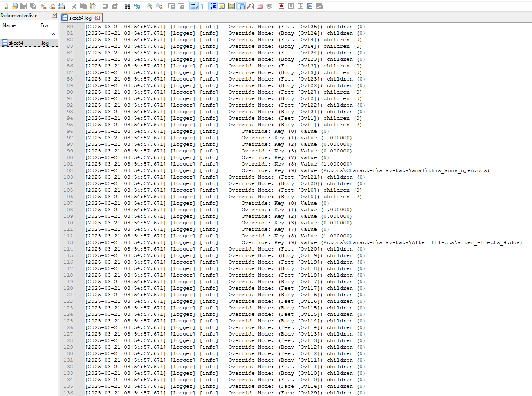Image resolution: width=532 pixels, height=396 pixels.
Task: Open the Document Map panel icon
Action: click(231, 6)
